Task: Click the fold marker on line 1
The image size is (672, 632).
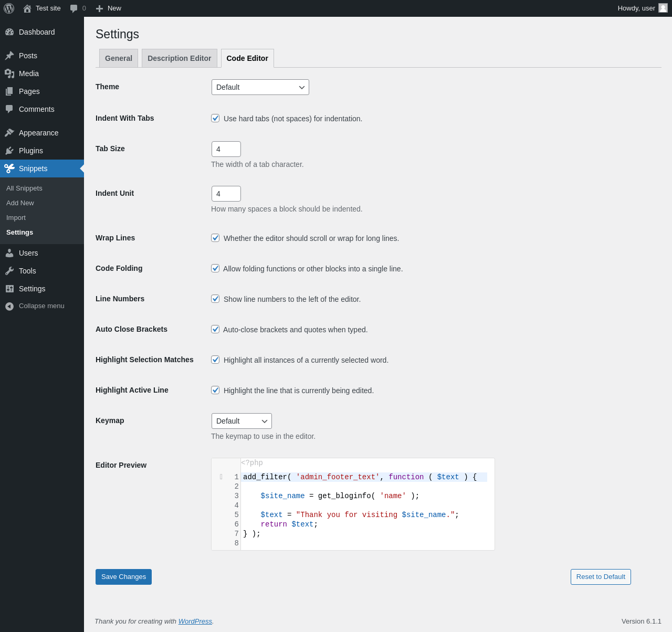Action: 221,477
